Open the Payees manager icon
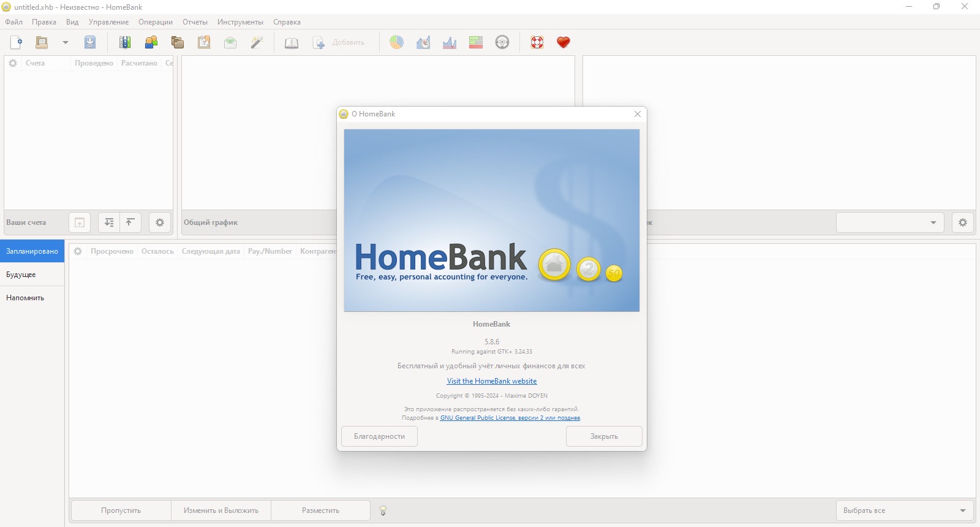Viewport: 980px width, 527px height. point(151,42)
